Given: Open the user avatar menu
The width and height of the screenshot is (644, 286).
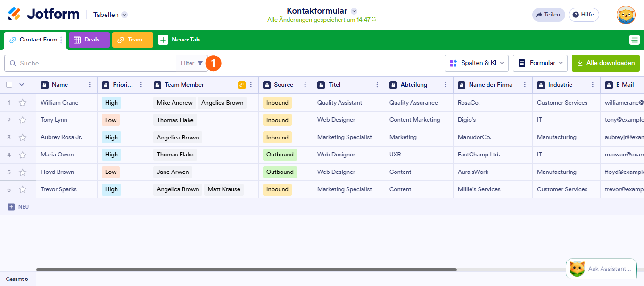Looking at the screenshot, I should [626, 15].
